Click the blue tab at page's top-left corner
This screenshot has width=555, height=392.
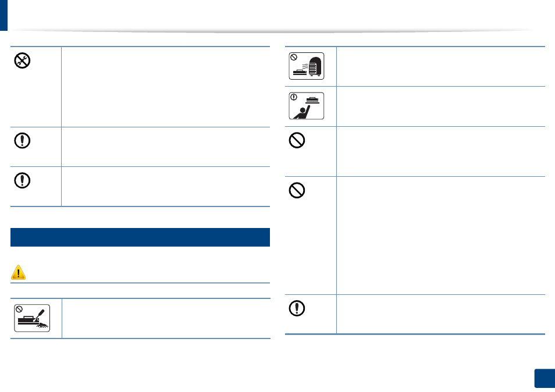click(3, 15)
